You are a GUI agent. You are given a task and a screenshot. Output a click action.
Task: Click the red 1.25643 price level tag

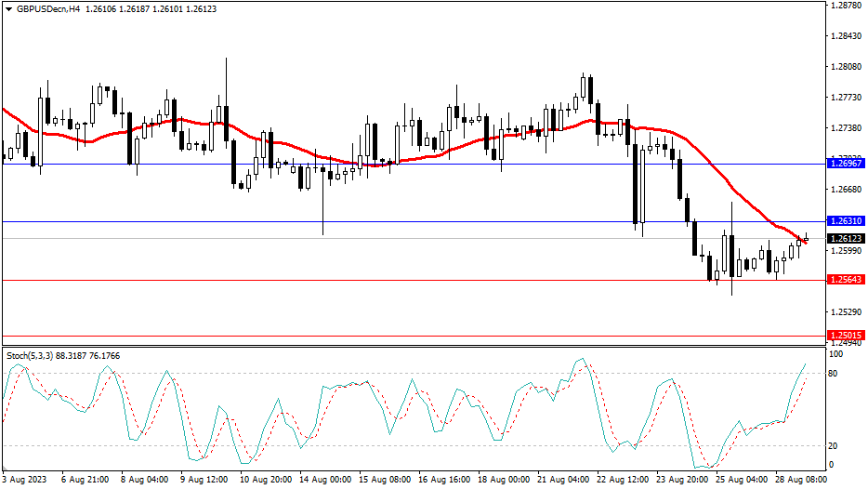coord(847,280)
